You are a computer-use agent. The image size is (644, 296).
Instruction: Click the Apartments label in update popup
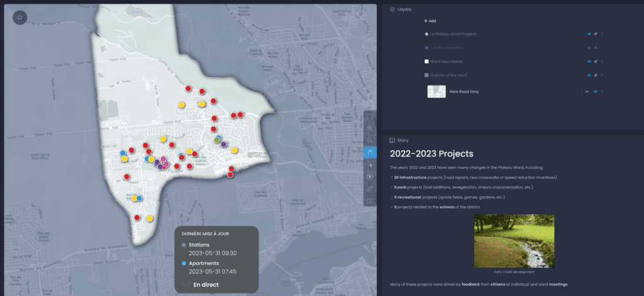[x=204, y=263]
